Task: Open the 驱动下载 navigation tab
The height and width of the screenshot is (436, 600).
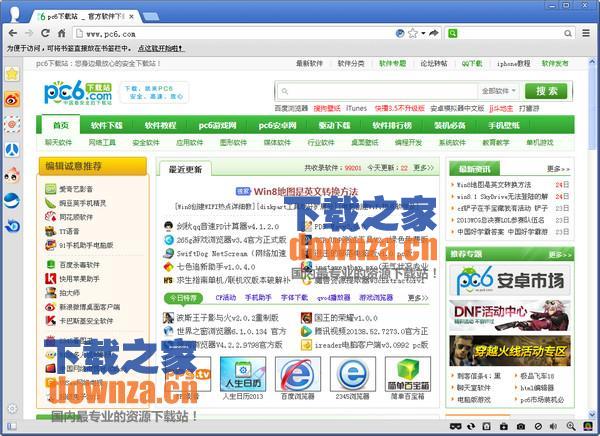Action: 334,125
